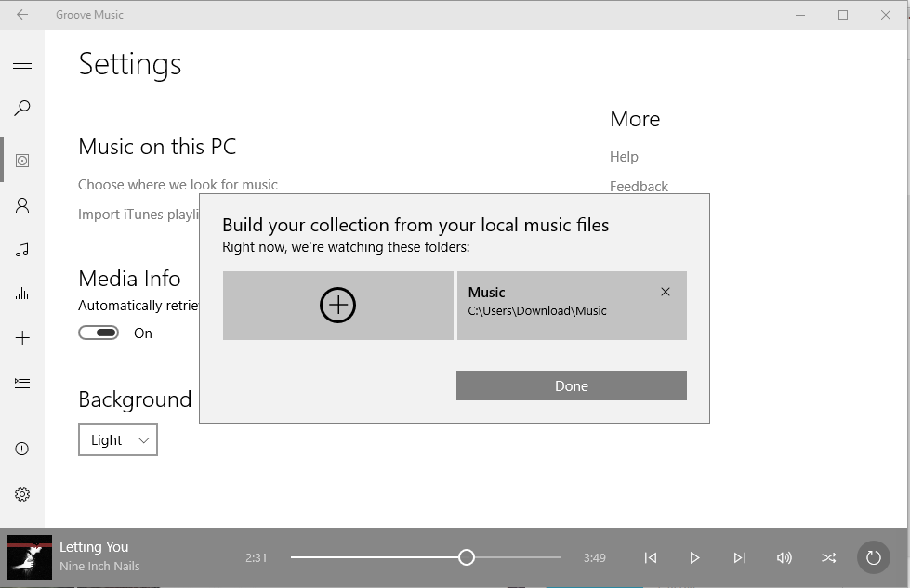Screen dimensions: 910x588
Task: Open the hamburger navigation menu
Action: (22, 64)
